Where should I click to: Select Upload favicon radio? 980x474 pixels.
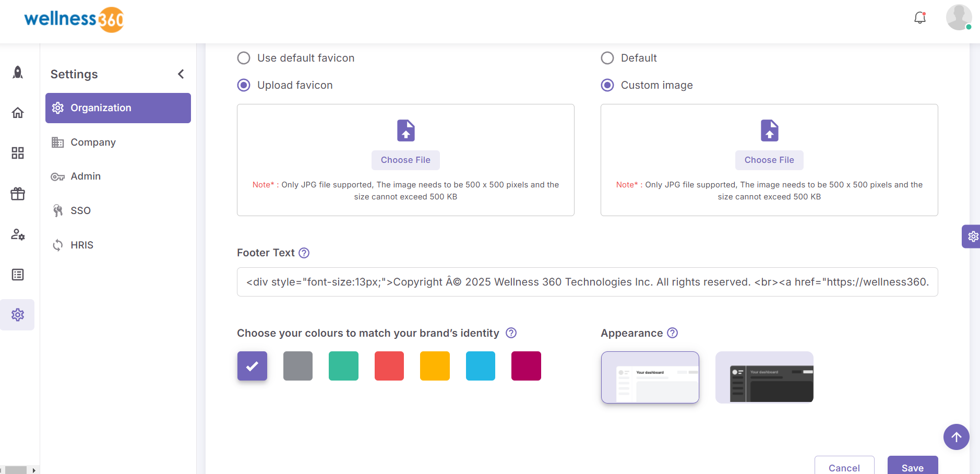click(244, 85)
